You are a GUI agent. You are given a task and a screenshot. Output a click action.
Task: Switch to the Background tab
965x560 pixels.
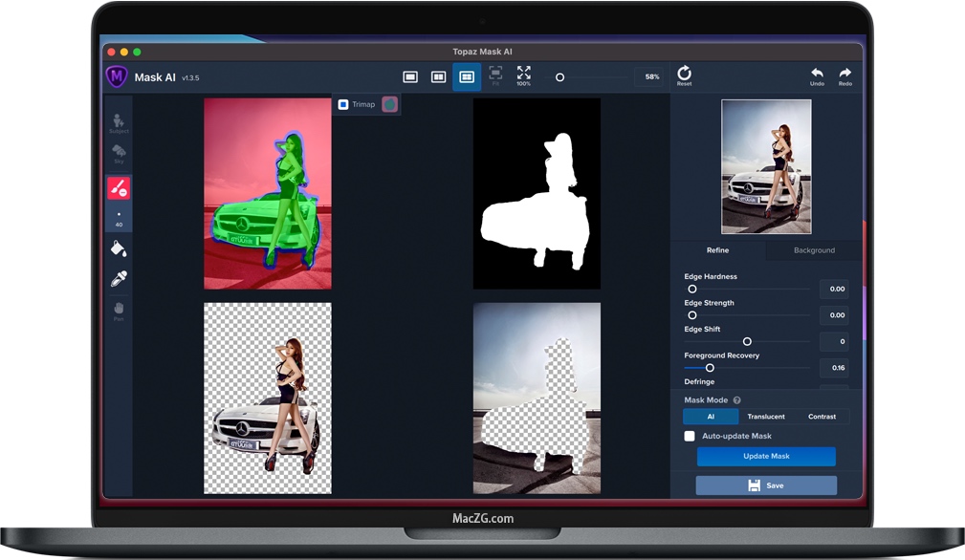[x=813, y=250]
